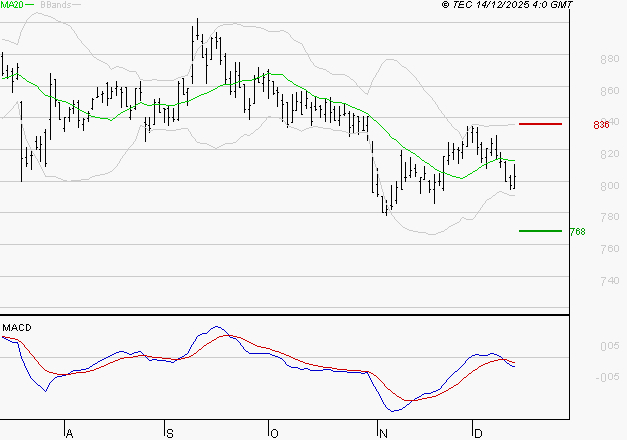Click the 860 price axis label
The image size is (627, 440).
[610, 91]
